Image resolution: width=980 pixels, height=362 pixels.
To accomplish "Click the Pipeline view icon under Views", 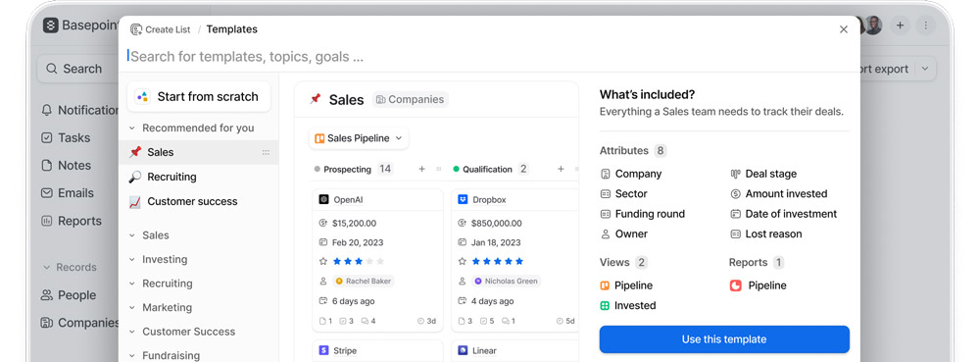I will (605, 285).
